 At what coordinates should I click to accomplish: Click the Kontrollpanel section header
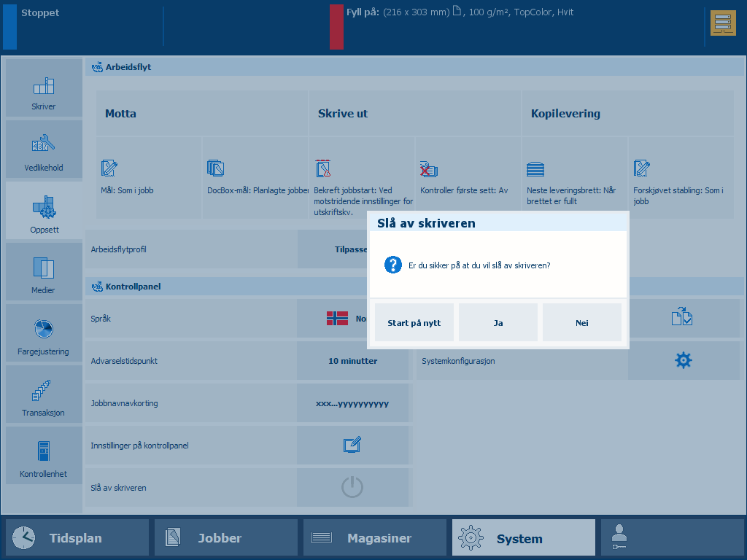point(226,286)
